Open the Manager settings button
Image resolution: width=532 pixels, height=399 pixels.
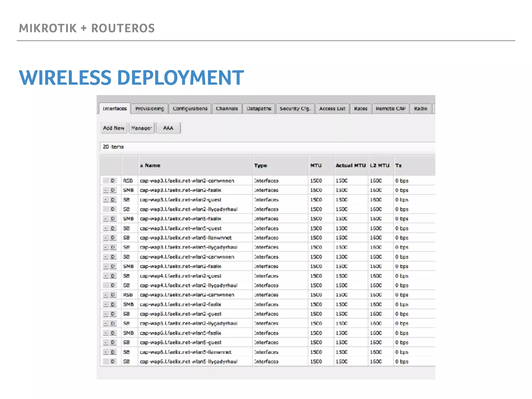click(x=142, y=128)
